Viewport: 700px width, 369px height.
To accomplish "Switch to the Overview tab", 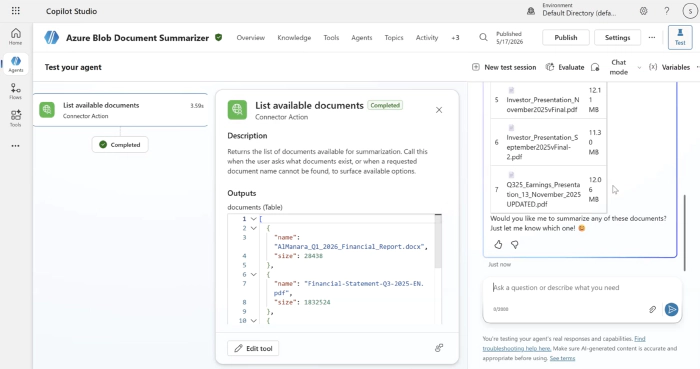I will tap(250, 38).
